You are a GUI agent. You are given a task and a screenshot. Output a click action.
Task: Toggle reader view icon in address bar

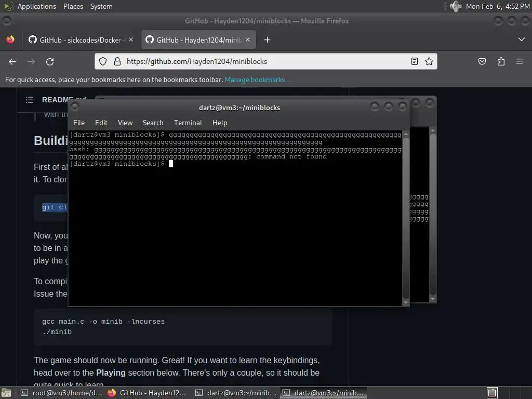point(414,61)
